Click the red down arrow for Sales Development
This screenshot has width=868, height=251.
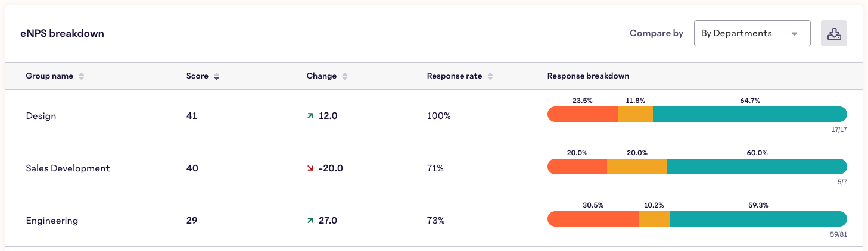[310, 168]
